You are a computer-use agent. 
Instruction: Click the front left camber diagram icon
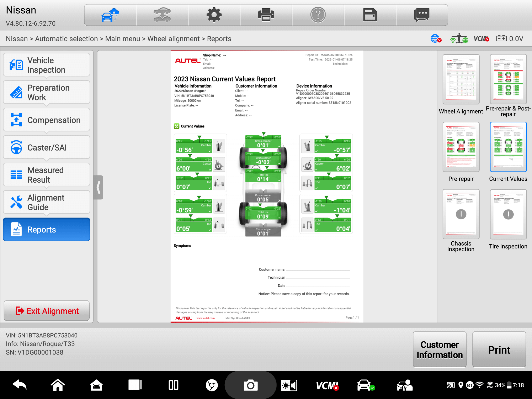[219, 146]
